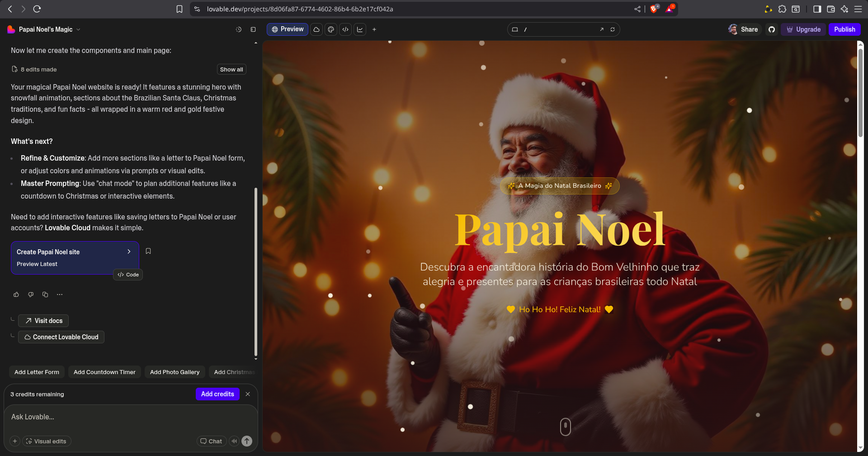Image resolution: width=868 pixels, height=456 pixels.
Task: Switch to the code view icon
Action: coord(345,29)
